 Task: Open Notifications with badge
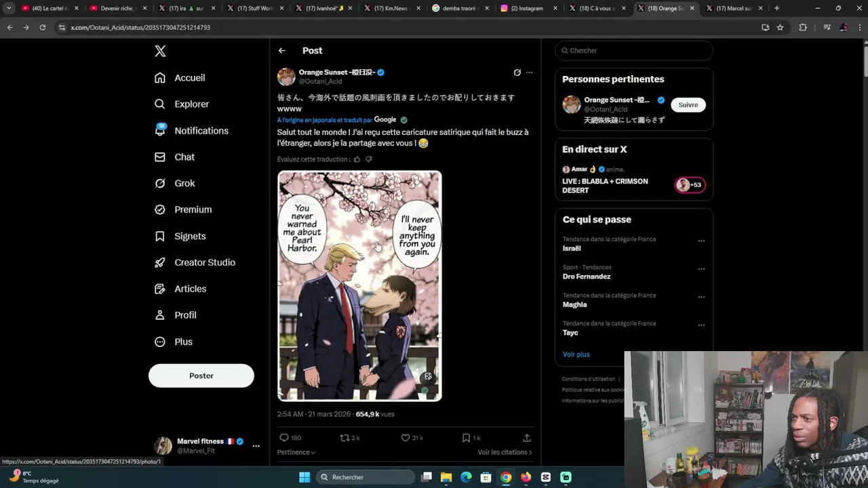point(191,131)
